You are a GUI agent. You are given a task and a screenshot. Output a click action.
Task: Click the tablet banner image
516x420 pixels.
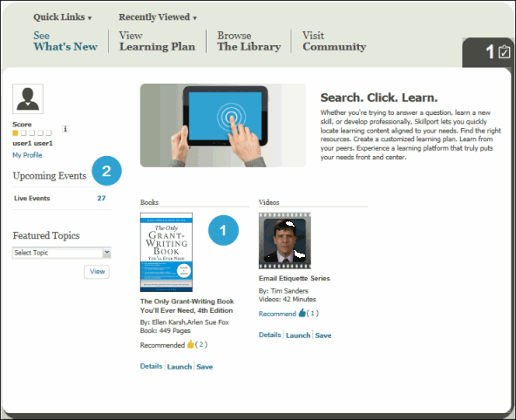(223, 125)
